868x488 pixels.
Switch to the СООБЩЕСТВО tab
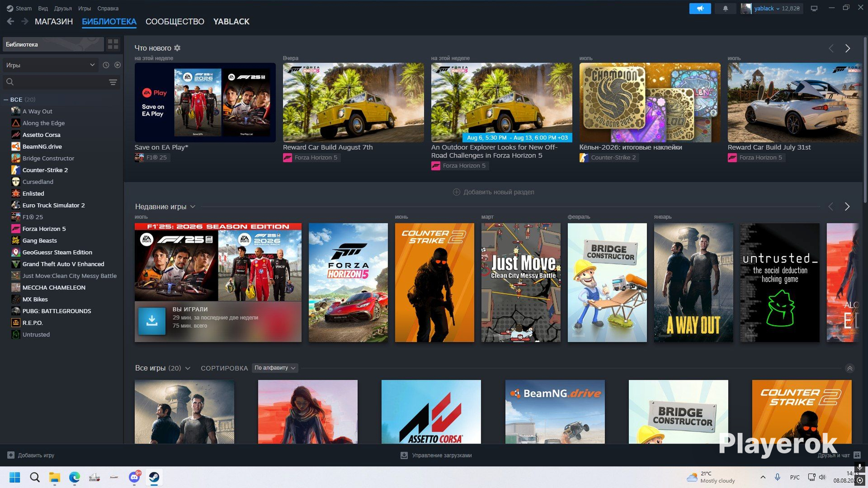tap(175, 21)
